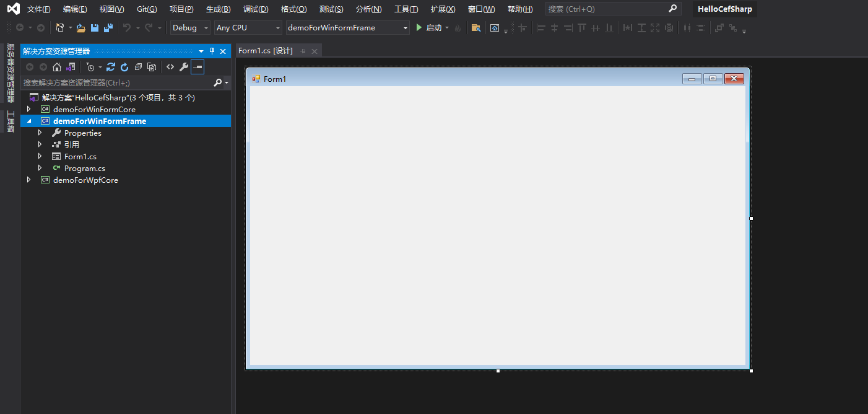Pin the Form1.cs design tab
The width and height of the screenshot is (868, 414).
pyautogui.click(x=303, y=51)
